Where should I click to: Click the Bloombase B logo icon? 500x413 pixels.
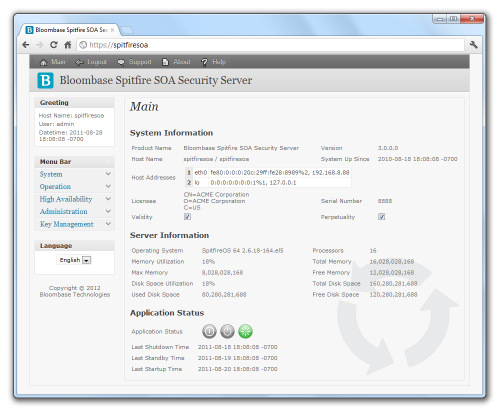pyautogui.click(x=45, y=81)
